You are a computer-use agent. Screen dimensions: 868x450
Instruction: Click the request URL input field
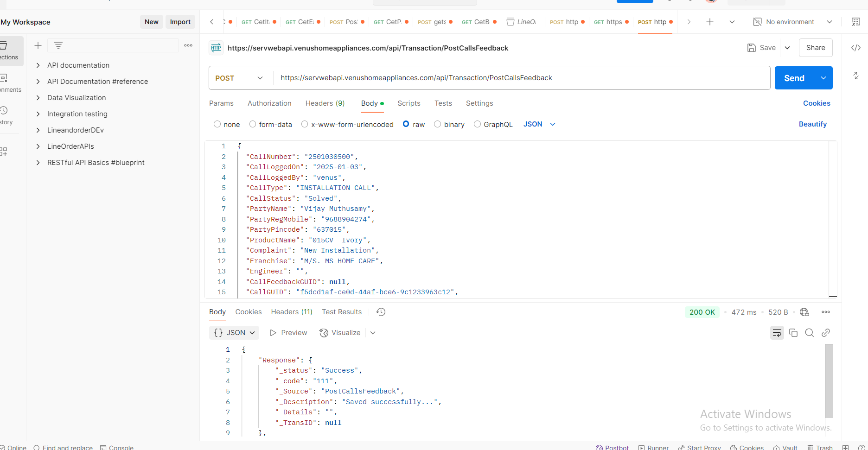coord(519,78)
